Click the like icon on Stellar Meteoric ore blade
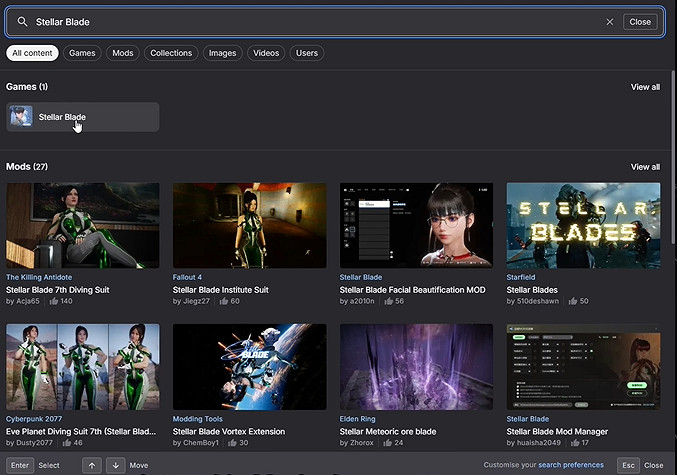 pyautogui.click(x=386, y=442)
